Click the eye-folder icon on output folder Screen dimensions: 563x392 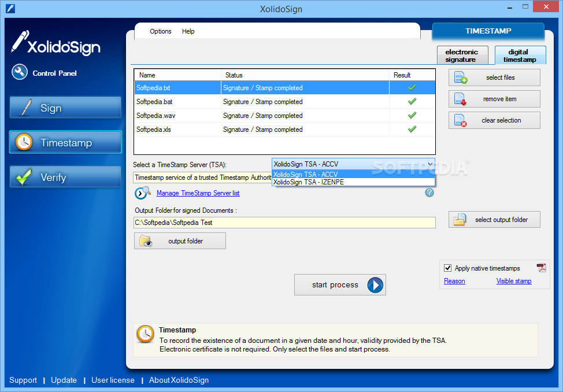coord(146,241)
